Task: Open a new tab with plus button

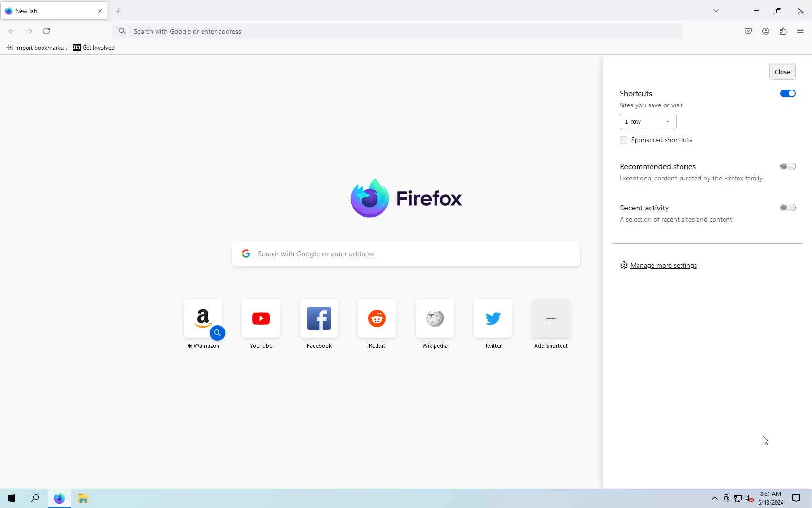Action: pos(118,11)
